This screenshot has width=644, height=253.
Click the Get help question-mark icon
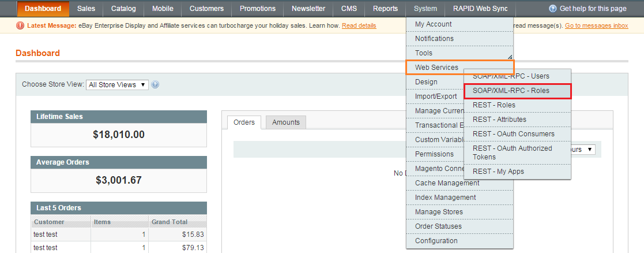[x=553, y=9]
